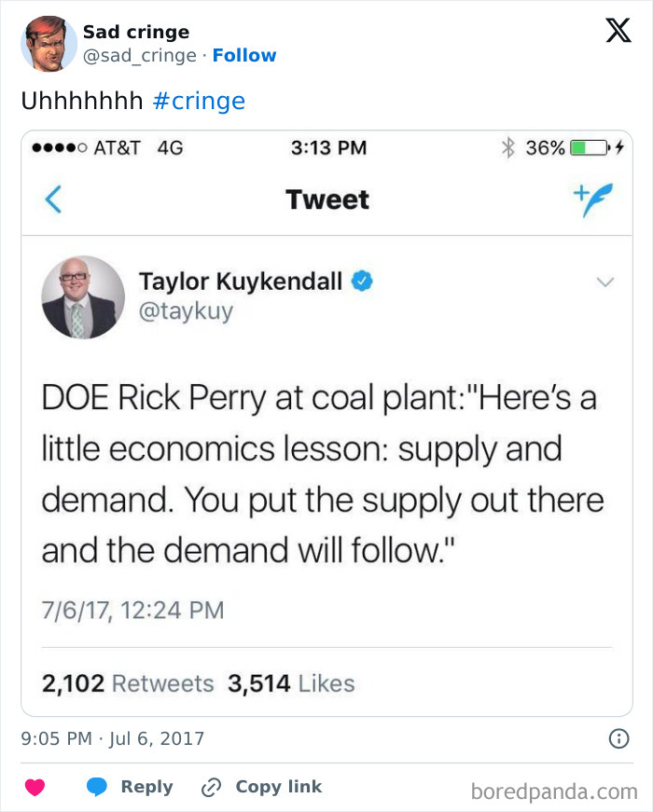
Task: Open the @taykuy handle
Action: click(x=186, y=311)
